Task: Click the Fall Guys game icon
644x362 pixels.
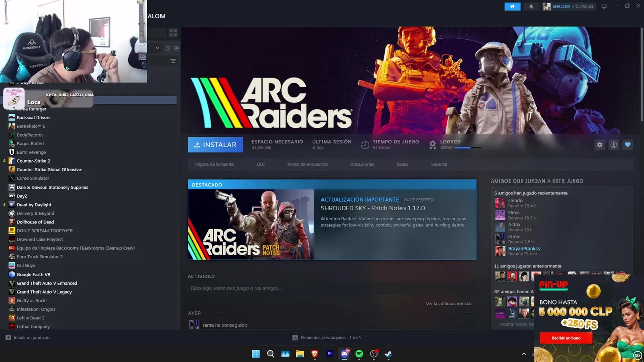Action: coord(12,265)
